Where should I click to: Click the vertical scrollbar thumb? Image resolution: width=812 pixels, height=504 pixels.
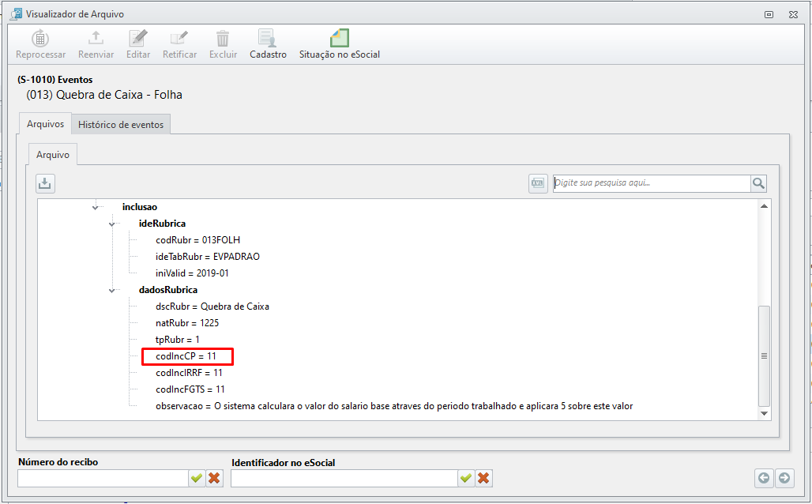click(x=764, y=355)
